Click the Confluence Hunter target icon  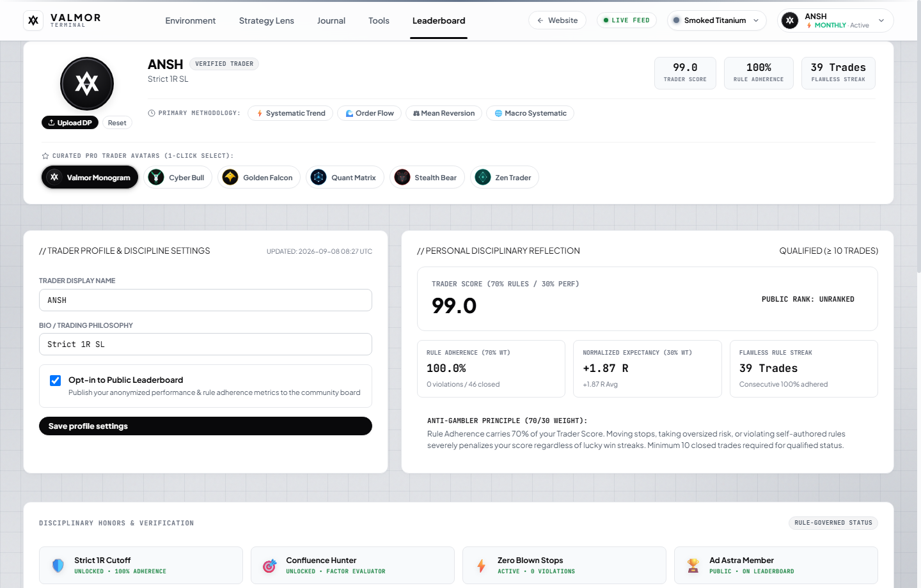click(270, 566)
